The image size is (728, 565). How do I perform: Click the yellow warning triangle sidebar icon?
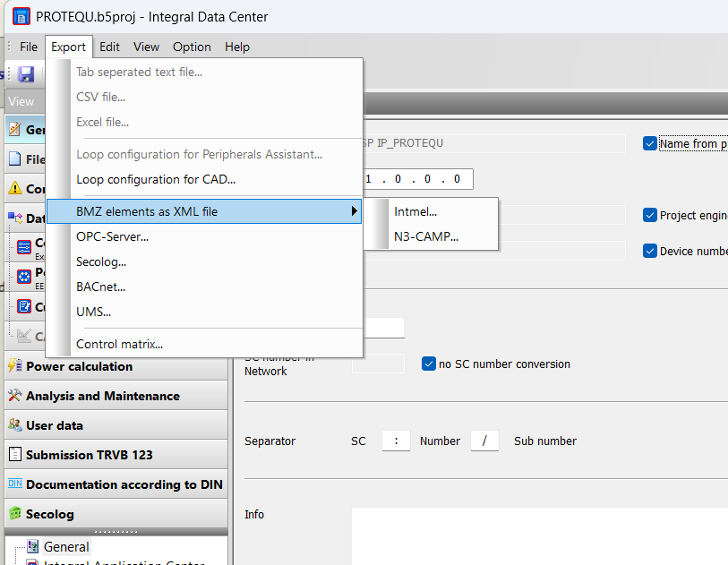point(15,188)
